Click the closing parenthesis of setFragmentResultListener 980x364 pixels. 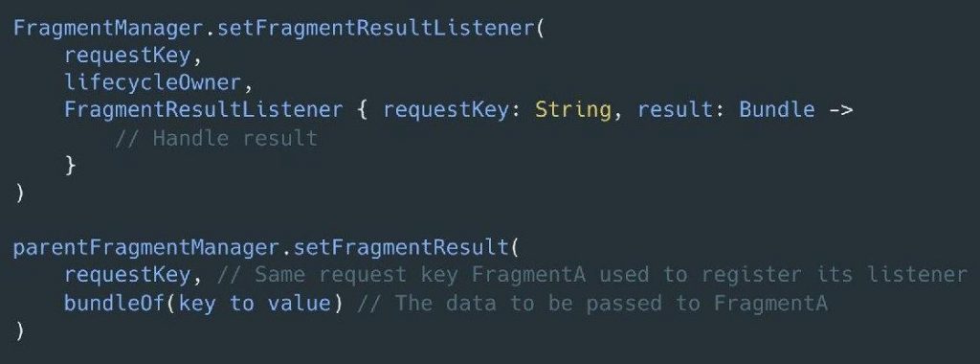(x=19, y=193)
